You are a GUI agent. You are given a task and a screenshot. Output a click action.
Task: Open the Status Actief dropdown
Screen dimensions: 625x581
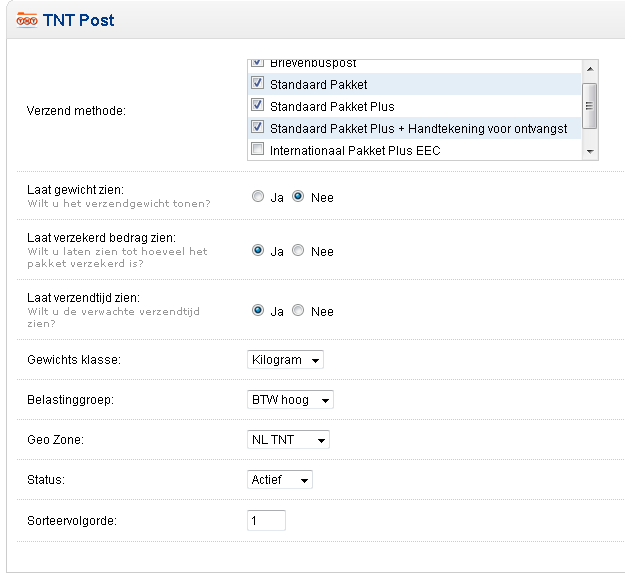point(280,480)
